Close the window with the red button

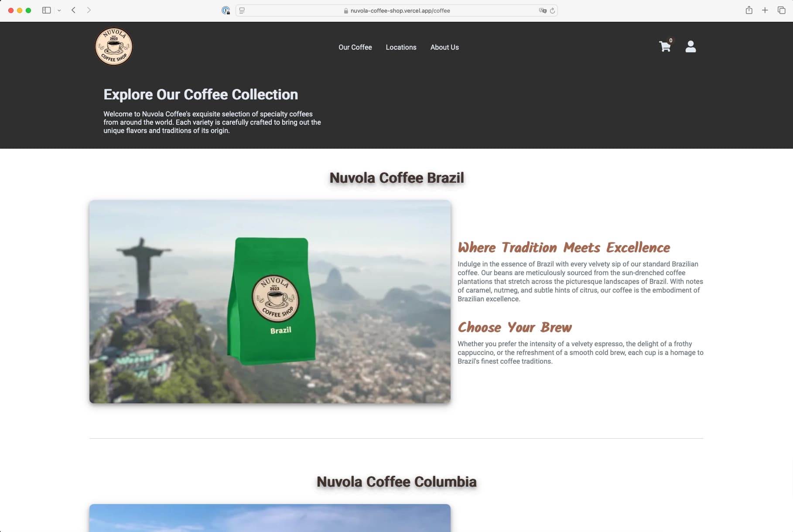pos(11,10)
